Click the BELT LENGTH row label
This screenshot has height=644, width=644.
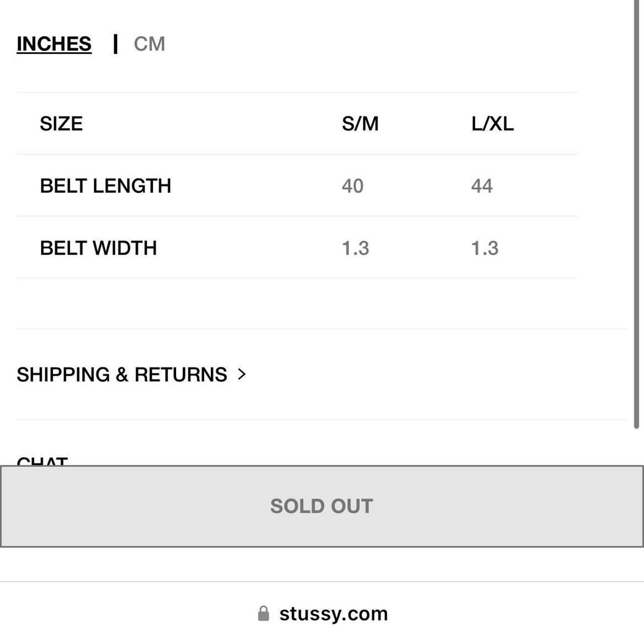[106, 186]
